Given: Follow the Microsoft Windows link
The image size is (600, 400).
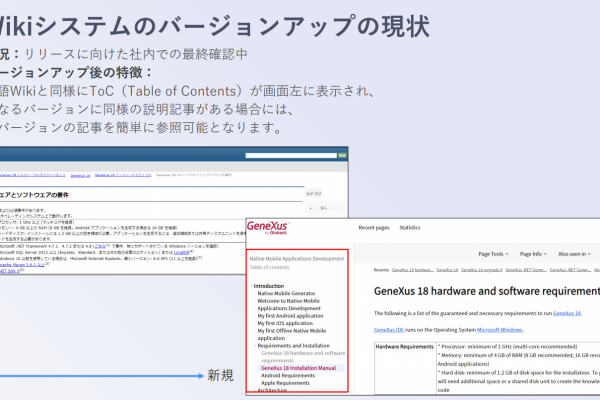Looking at the screenshot, I should click(x=500, y=330).
